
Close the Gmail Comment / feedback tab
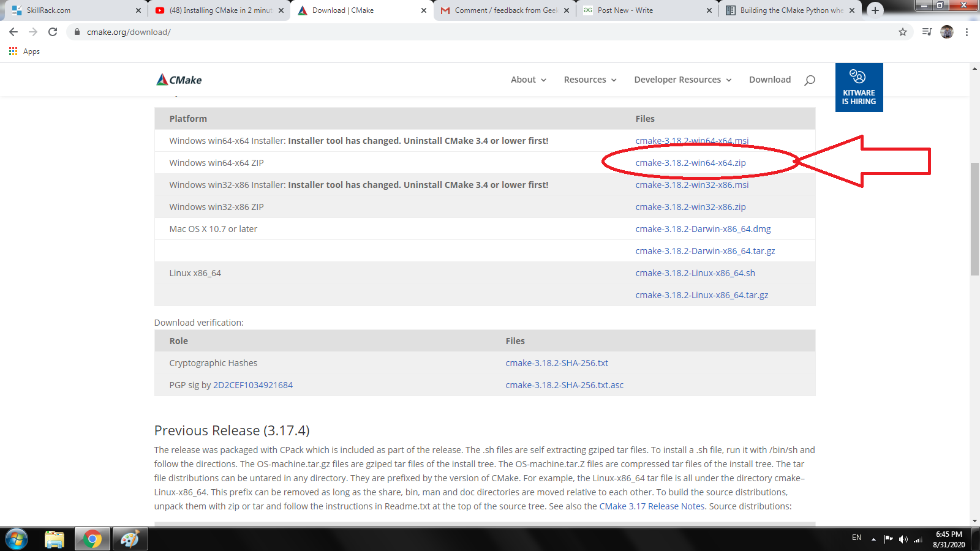(567, 10)
